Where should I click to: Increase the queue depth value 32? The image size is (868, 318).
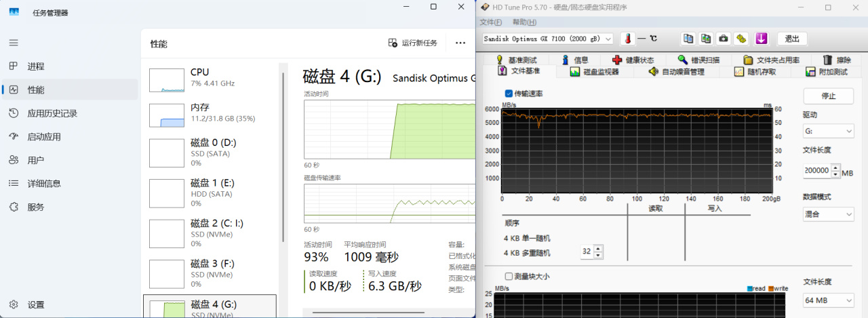pyautogui.click(x=597, y=249)
